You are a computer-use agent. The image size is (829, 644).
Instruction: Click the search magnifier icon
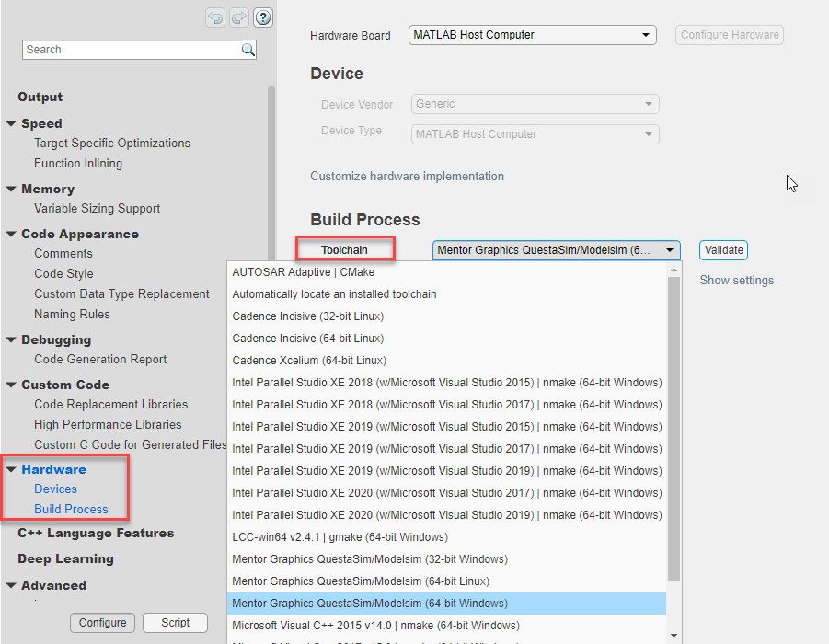point(248,50)
